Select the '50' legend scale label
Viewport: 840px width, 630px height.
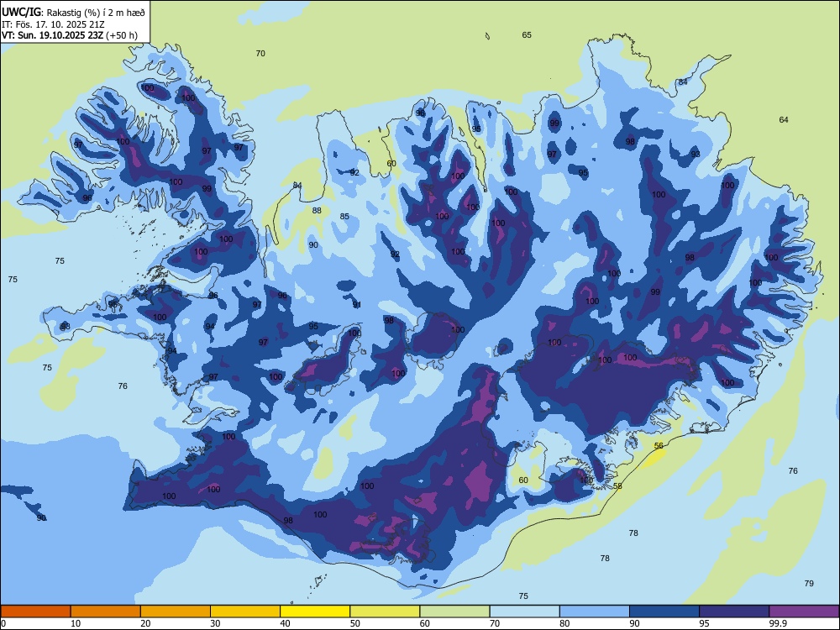pos(354,623)
